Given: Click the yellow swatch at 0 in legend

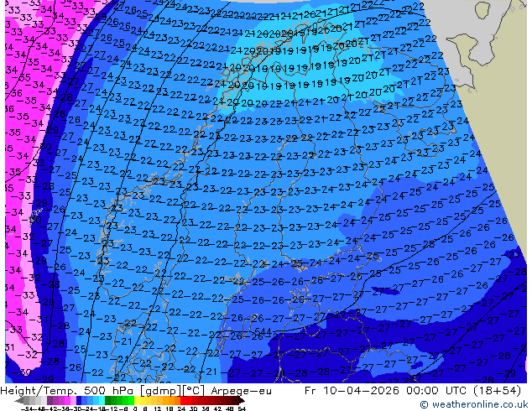Looking at the screenshot, I should click(137, 400).
